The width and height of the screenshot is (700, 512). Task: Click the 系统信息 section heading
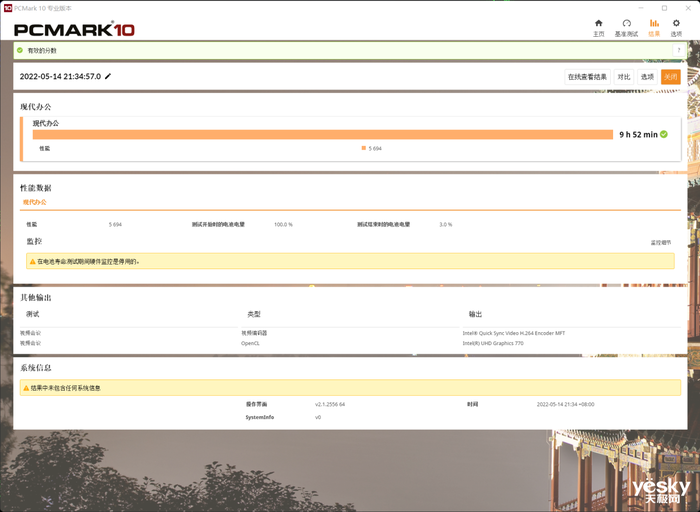[36, 368]
